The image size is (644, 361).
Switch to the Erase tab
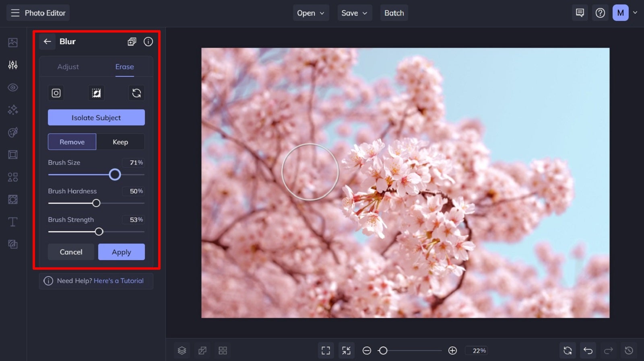pos(124,67)
